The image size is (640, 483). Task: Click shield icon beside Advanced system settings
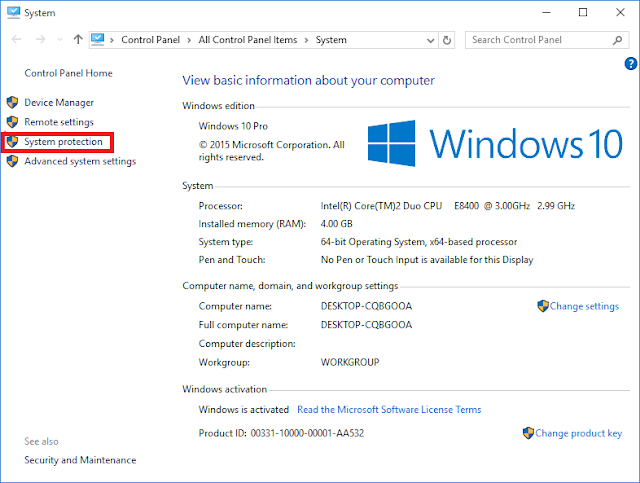point(13,161)
